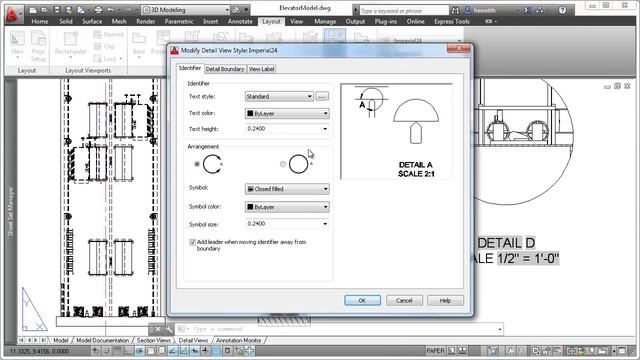The width and height of the screenshot is (640, 360).
Task: Toggle Add leader when moving identifier checkbox
Action: 192,242
